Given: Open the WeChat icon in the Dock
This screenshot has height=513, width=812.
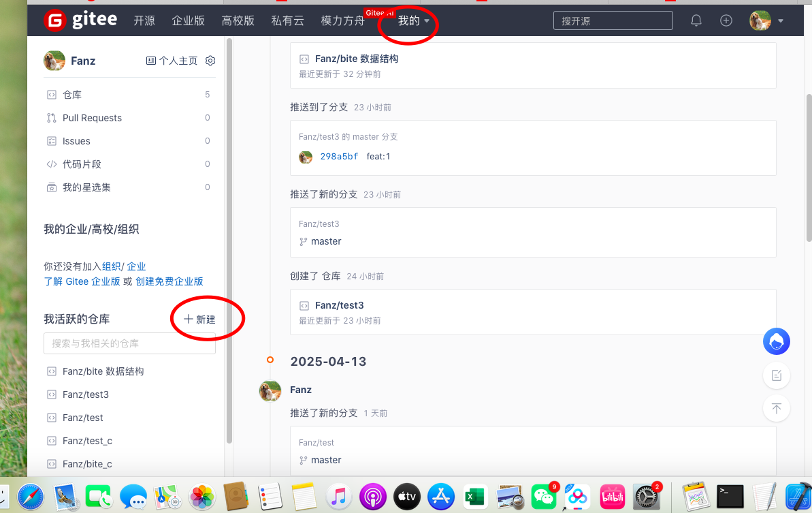Looking at the screenshot, I should pos(543,496).
